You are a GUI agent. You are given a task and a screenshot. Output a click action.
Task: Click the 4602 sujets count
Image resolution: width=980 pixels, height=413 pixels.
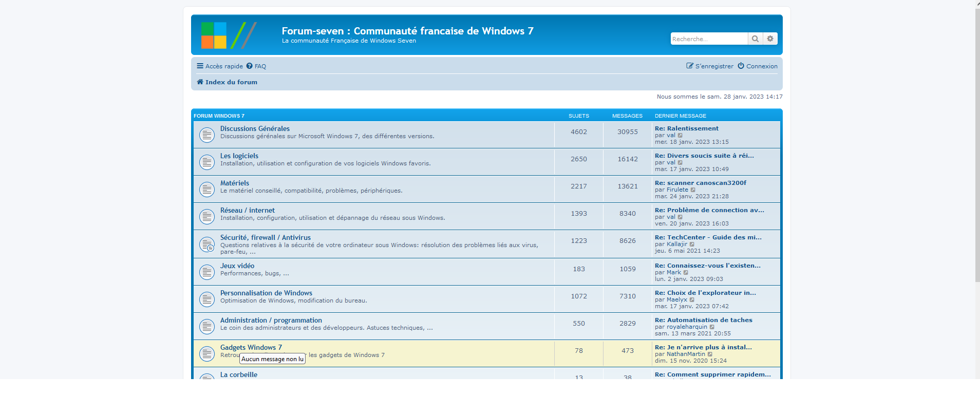coord(579,132)
